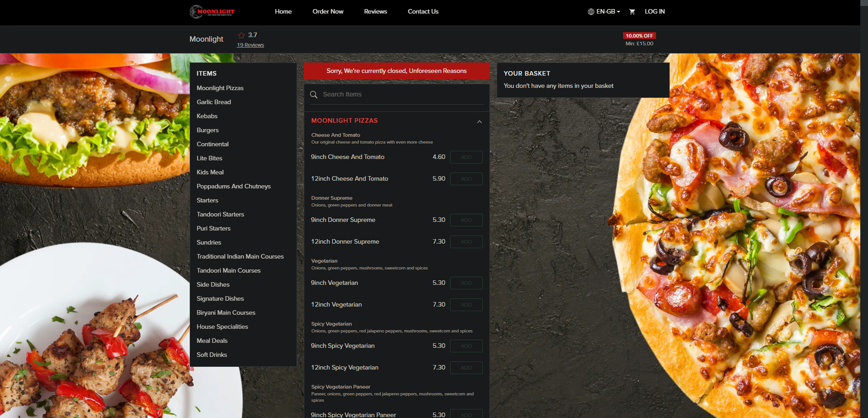Screen dimensions: 868x418
Task: Add 9inch Cheese And Tomato to basket
Action: coord(466,157)
